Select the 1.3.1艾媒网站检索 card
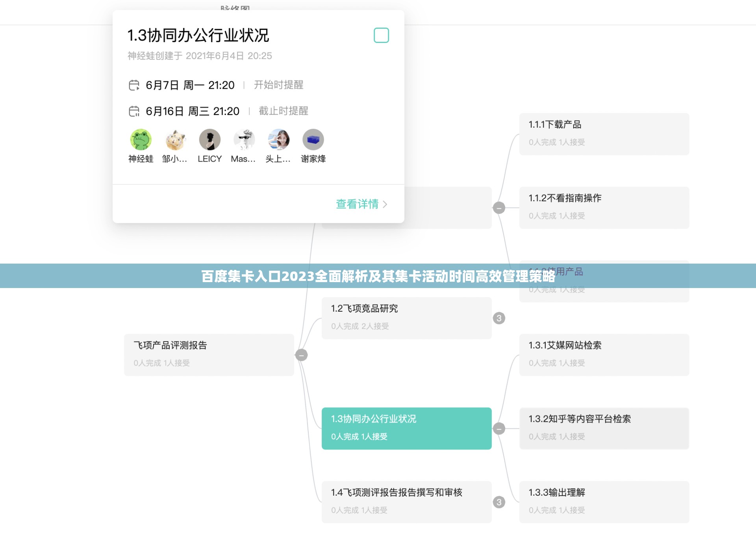 pos(604,355)
